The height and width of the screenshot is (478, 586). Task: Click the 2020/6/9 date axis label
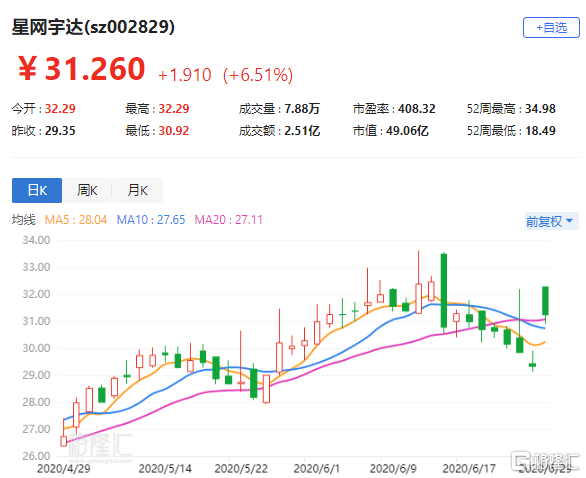[393, 469]
